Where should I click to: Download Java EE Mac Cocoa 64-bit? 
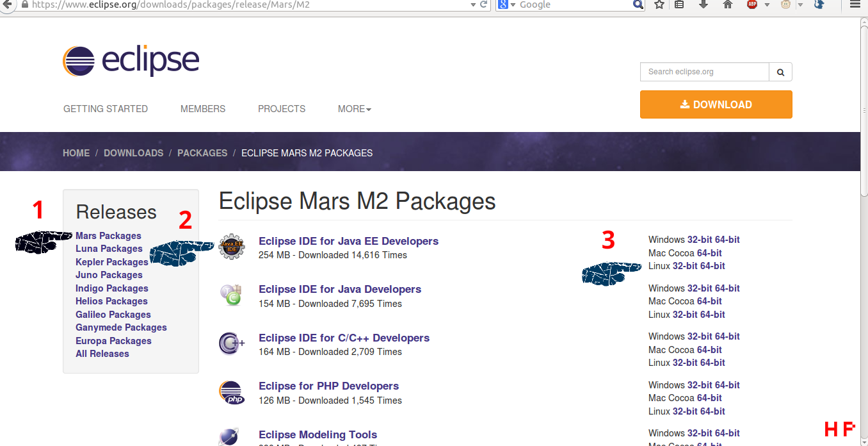[x=709, y=253]
